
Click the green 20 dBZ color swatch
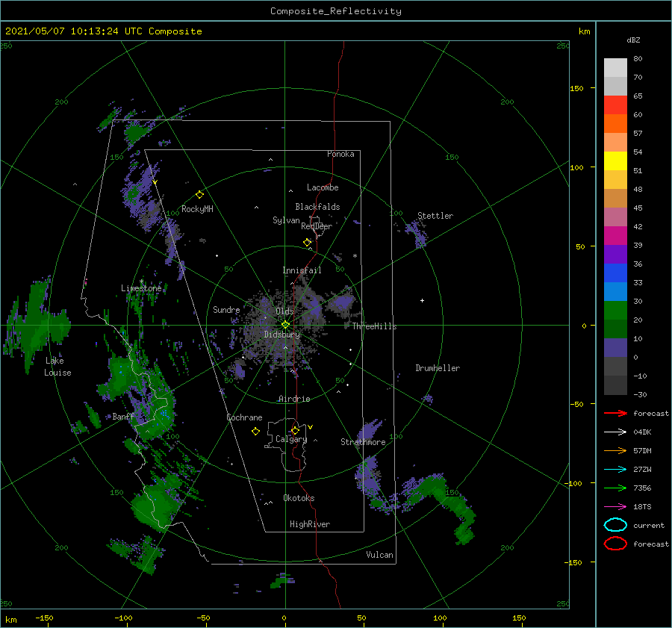pos(615,311)
